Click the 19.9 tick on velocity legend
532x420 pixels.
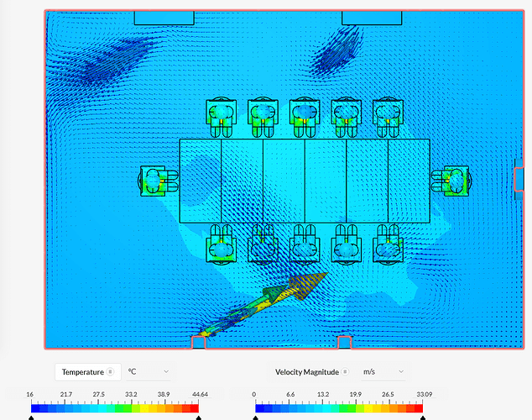point(356,394)
